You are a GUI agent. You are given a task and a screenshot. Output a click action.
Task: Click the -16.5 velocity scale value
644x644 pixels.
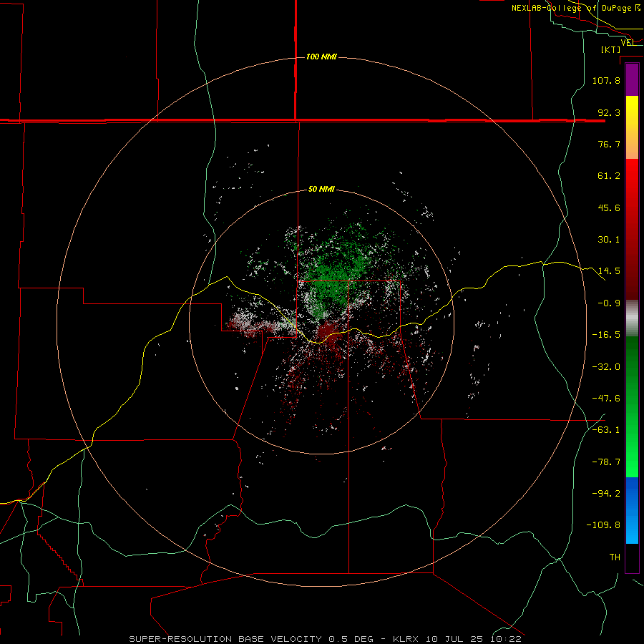[606, 335]
